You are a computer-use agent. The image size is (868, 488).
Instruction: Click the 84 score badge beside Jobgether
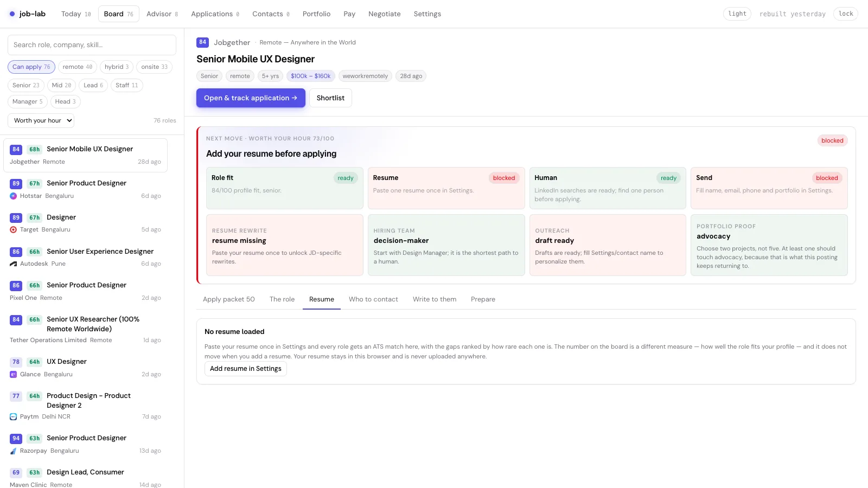pos(202,42)
